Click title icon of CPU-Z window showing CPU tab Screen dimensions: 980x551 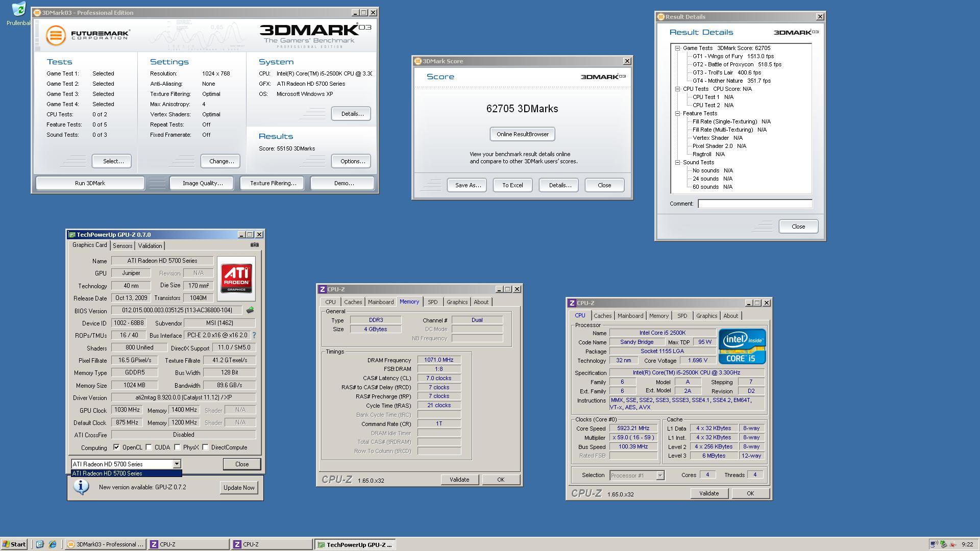[x=572, y=303]
